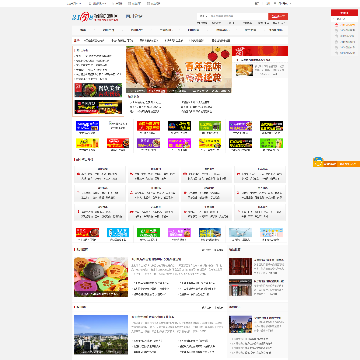Open the grilled meat ad in left sidebar
Image resolution: width=360 pixels, height=360 pixels.
tap(98, 90)
